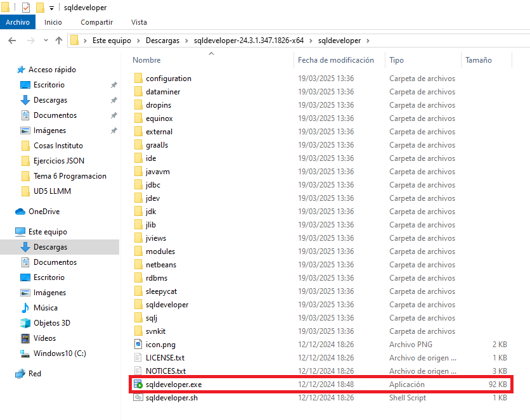Screen dimensions: 530x420
Task: Click the sqldeveloper.exe application icon
Action: pyautogui.click(x=138, y=385)
